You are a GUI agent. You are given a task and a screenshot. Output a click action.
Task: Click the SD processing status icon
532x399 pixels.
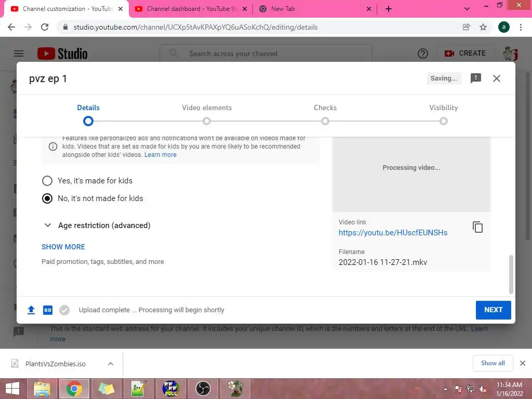pyautogui.click(x=48, y=310)
